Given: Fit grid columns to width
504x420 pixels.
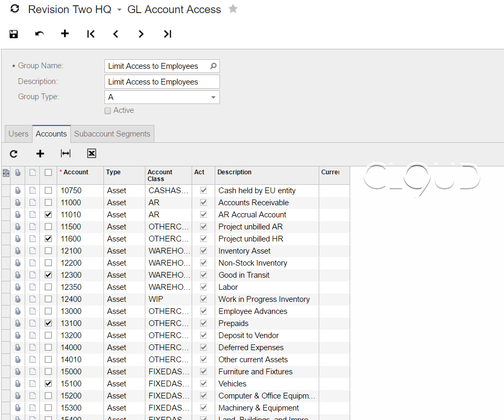Looking at the screenshot, I should click(66, 154).
